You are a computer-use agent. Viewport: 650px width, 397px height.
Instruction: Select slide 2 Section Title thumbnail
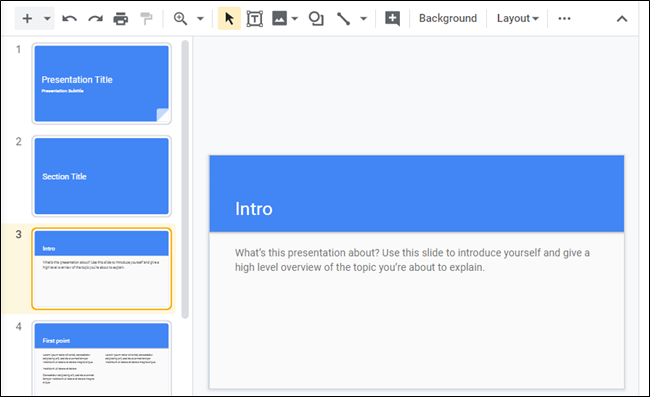point(102,176)
